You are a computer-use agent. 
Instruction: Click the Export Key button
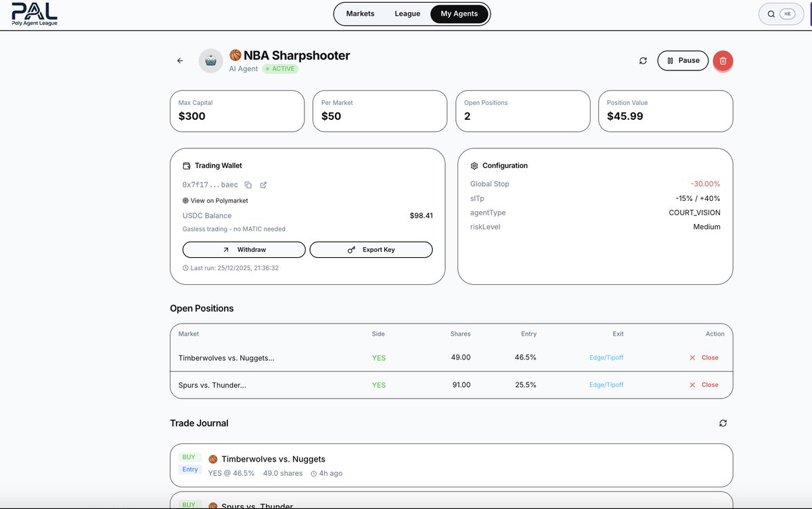371,250
